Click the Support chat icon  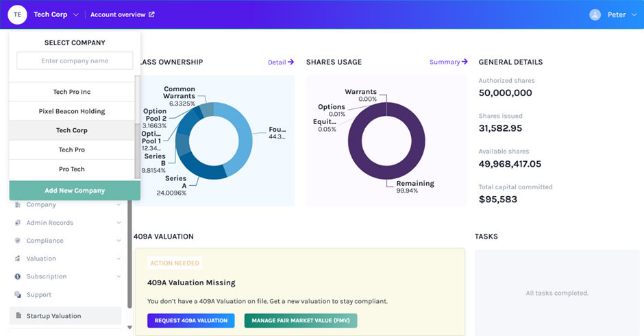tap(17, 295)
